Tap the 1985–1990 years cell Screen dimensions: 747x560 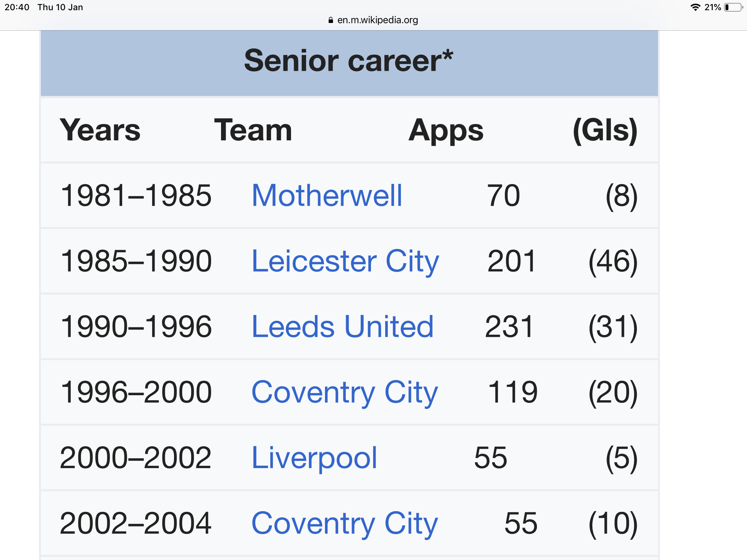click(136, 261)
